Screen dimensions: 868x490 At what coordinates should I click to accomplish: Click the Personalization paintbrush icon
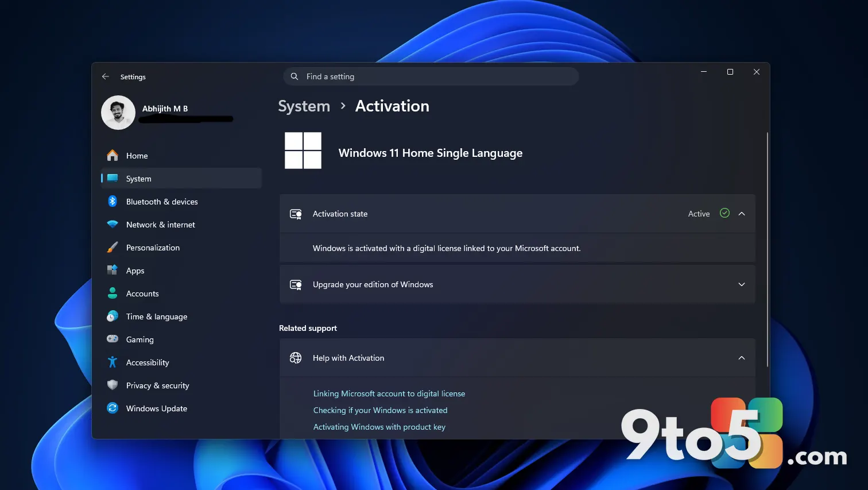[113, 248]
